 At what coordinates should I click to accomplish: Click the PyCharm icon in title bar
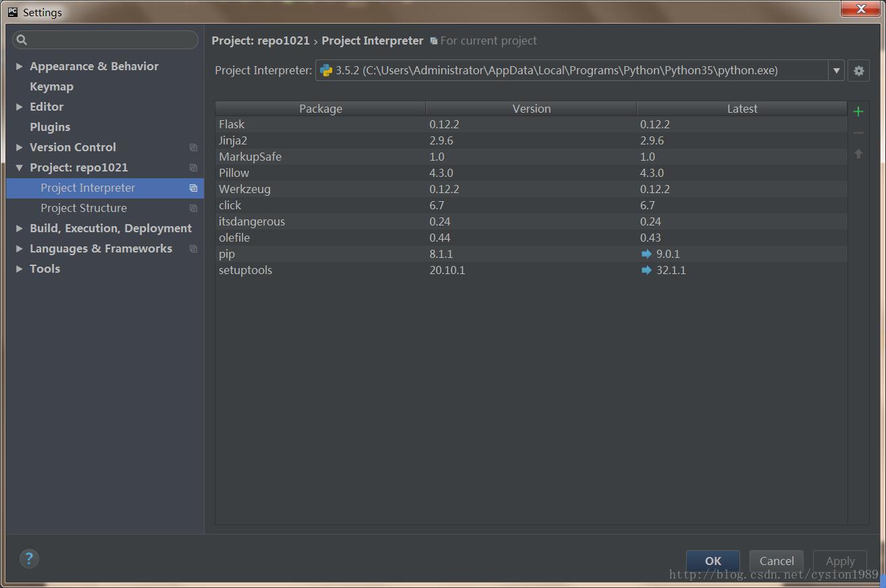[x=13, y=11]
